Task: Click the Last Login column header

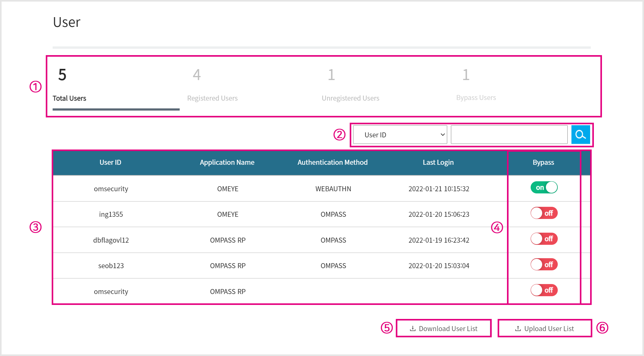Action: [438, 162]
